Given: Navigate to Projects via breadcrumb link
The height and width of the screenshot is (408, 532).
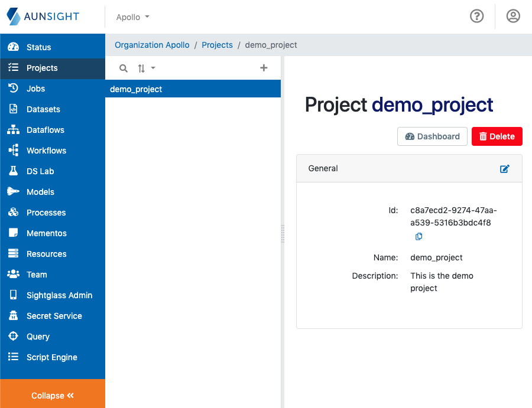Looking at the screenshot, I should (x=217, y=45).
